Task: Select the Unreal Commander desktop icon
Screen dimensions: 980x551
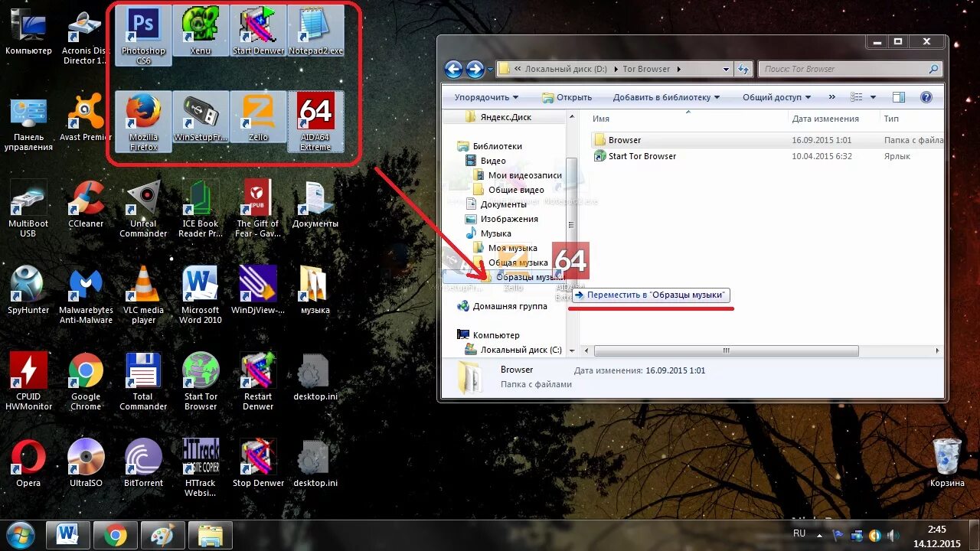Action: (x=143, y=209)
